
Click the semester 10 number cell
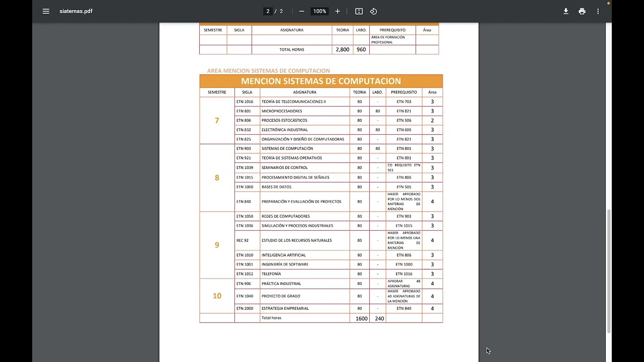pos(217,296)
